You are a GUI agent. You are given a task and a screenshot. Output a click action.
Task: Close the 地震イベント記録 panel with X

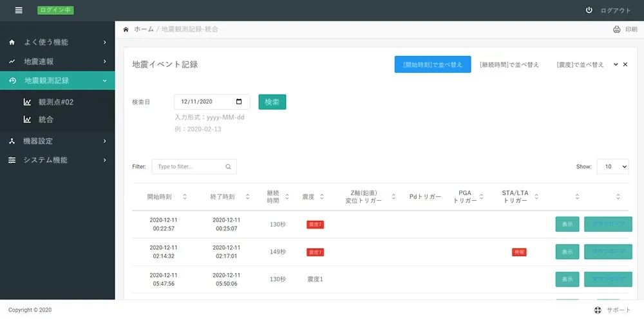625,64
